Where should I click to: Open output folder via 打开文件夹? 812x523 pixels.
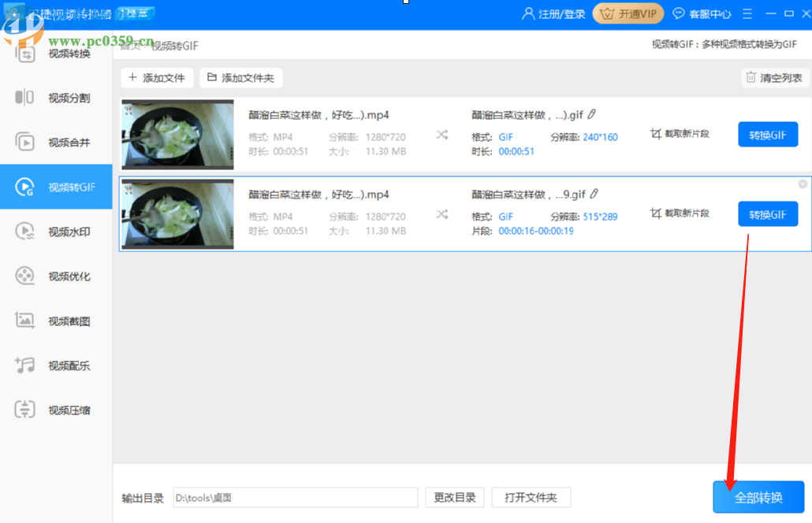[531, 497]
